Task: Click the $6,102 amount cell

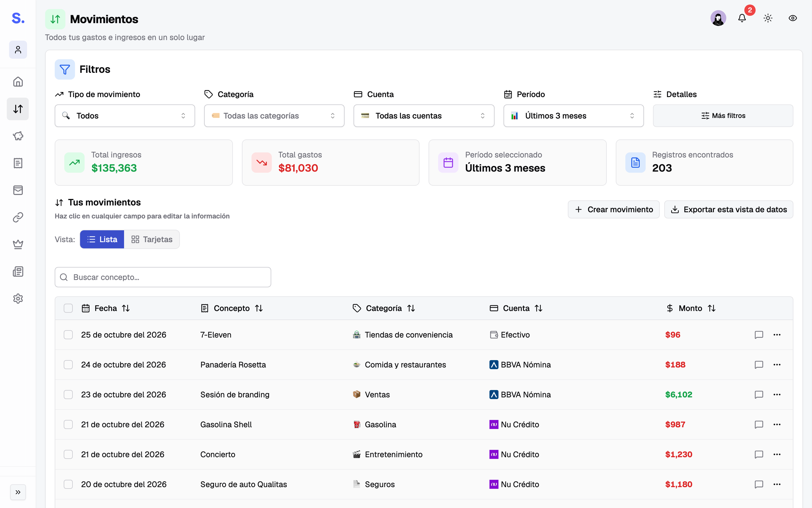Action: (678, 395)
